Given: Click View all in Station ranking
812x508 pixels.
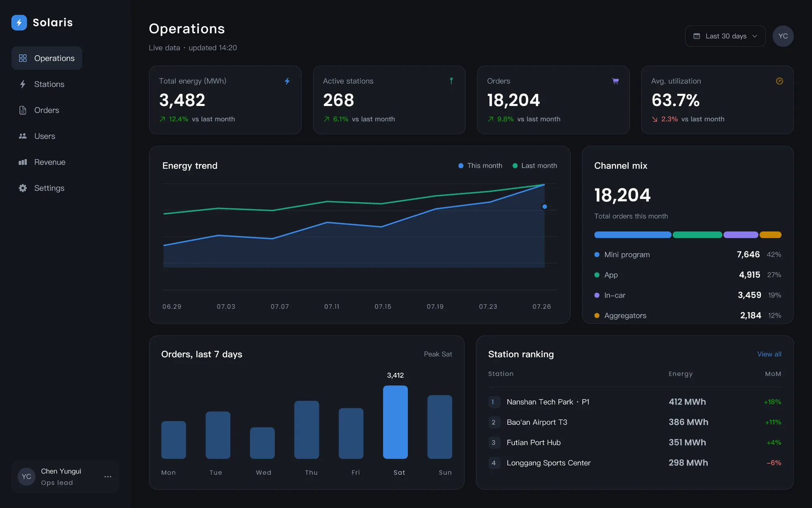Looking at the screenshot, I should coord(769,354).
